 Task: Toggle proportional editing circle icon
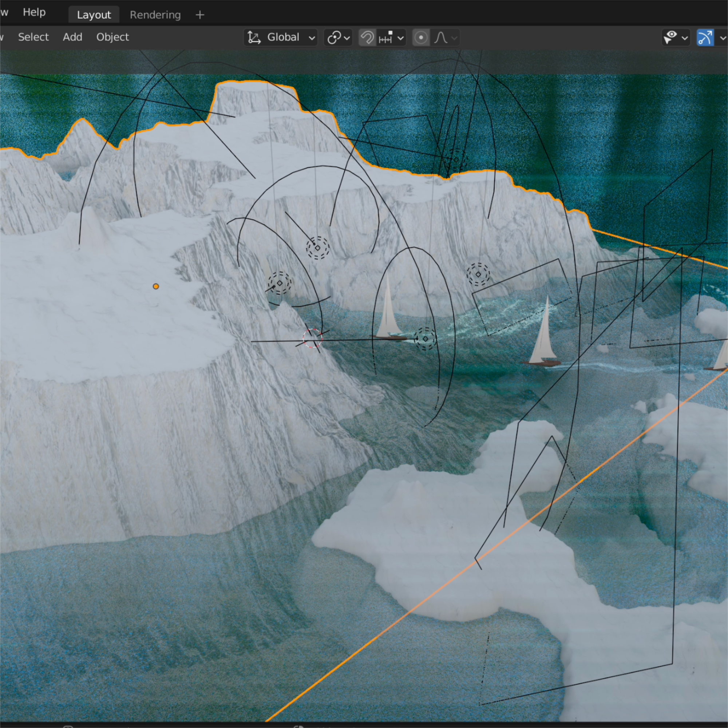421,38
